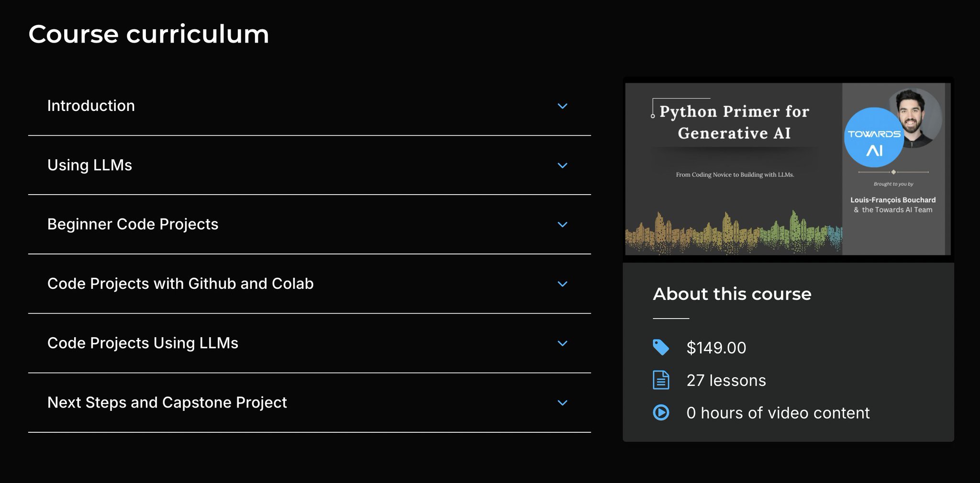Click the 27 lessons text
This screenshot has width=980, height=483.
[x=726, y=380]
